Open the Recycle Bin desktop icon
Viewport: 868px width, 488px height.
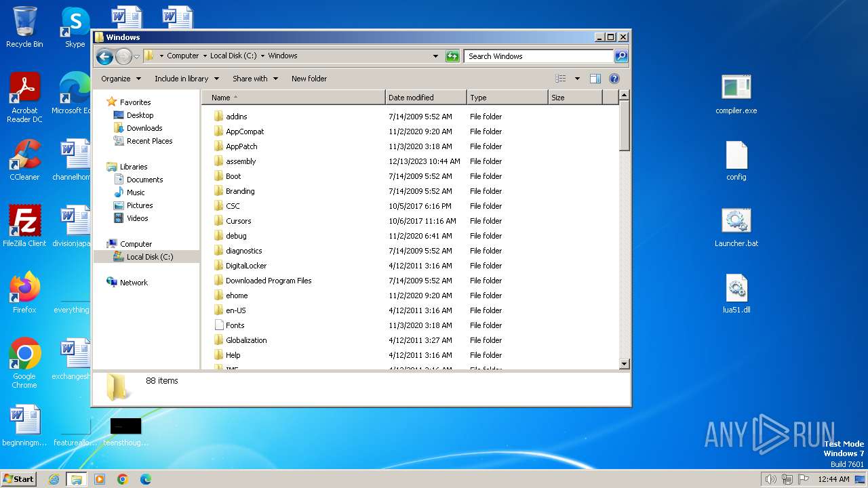24,28
